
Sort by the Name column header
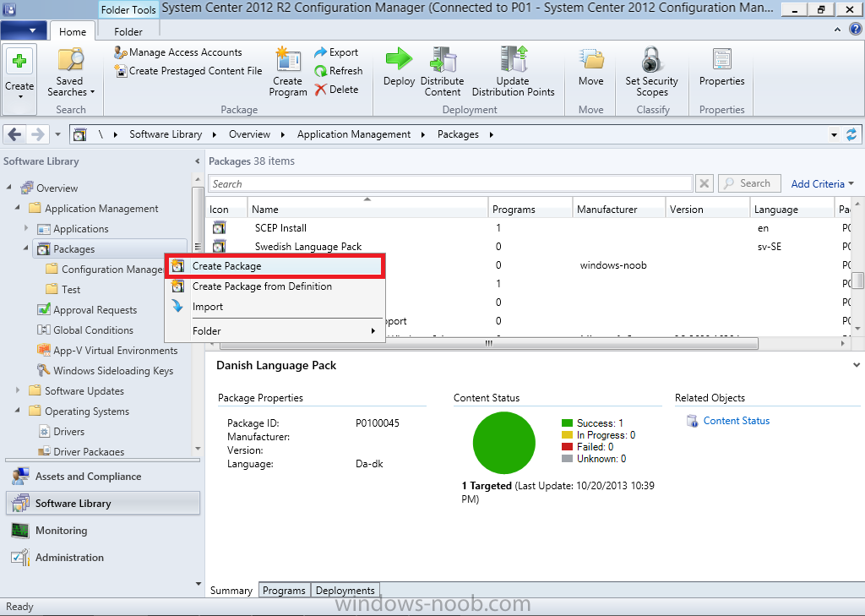(x=367, y=210)
